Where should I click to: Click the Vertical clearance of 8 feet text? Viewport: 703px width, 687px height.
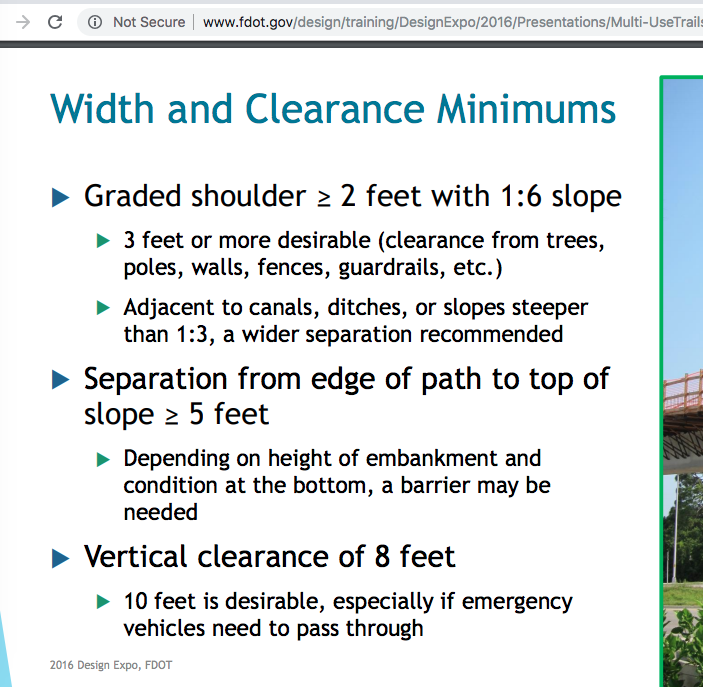coord(269,556)
